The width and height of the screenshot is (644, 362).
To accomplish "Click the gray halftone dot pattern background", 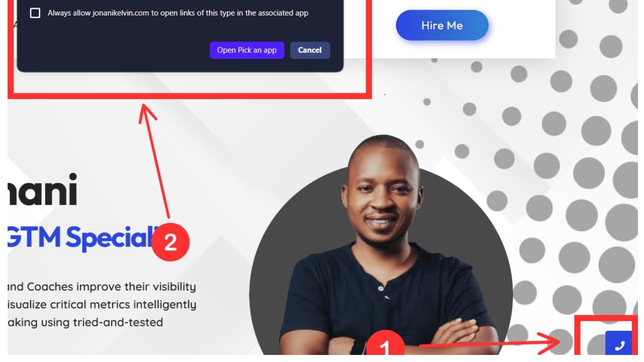I will (579, 151).
